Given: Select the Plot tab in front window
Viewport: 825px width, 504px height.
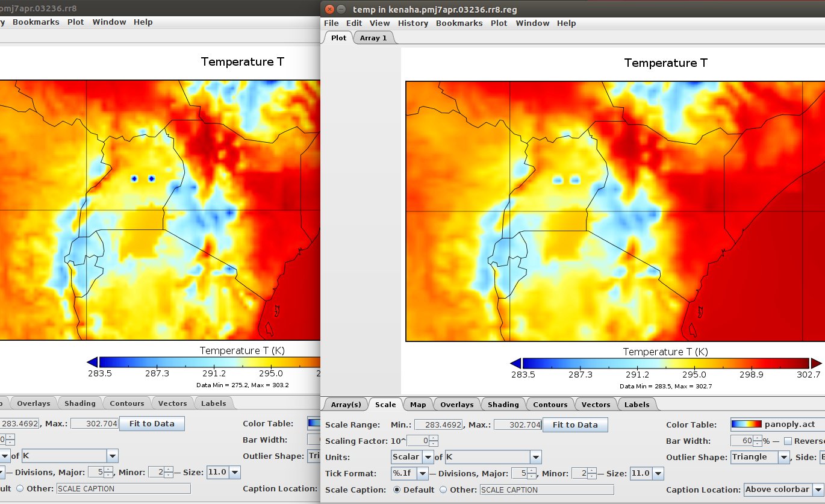Looking at the screenshot, I should pyautogui.click(x=338, y=37).
